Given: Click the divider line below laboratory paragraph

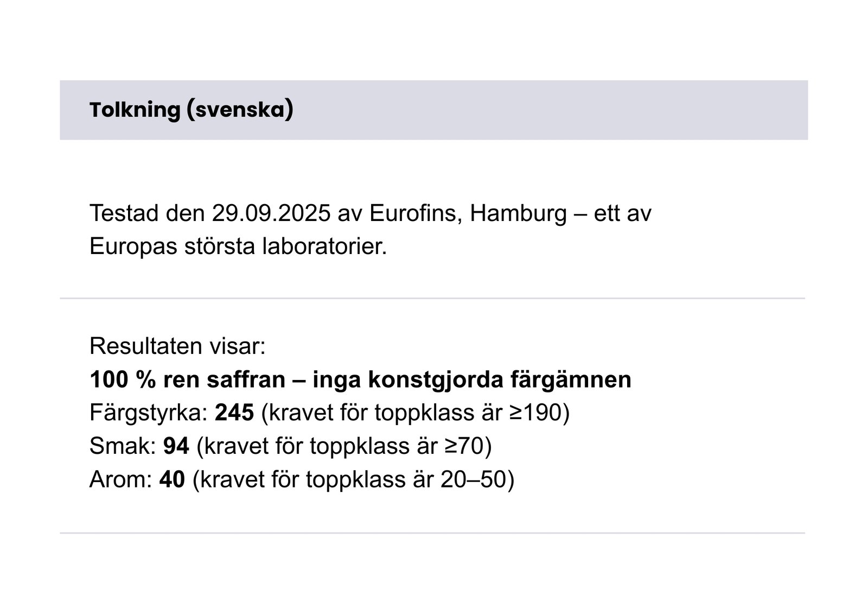Looking at the screenshot, I should pyautogui.click(x=432, y=298).
